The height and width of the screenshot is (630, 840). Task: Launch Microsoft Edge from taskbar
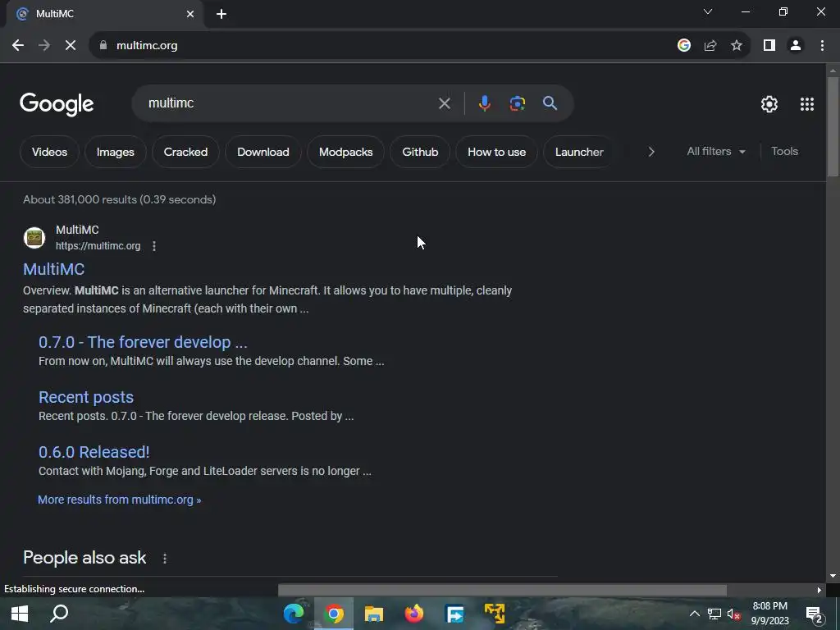[294, 614]
